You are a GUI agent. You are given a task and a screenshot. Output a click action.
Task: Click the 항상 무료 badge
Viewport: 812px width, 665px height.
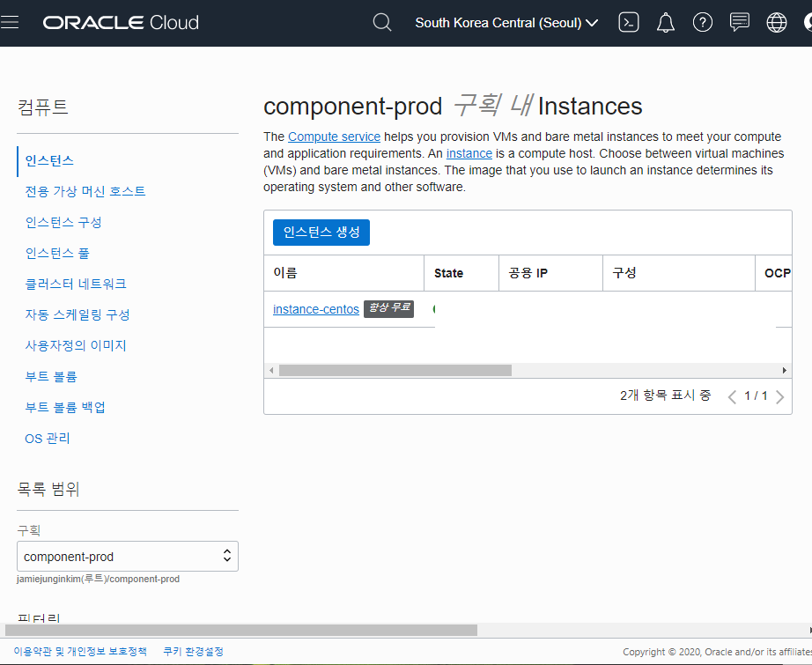point(389,308)
